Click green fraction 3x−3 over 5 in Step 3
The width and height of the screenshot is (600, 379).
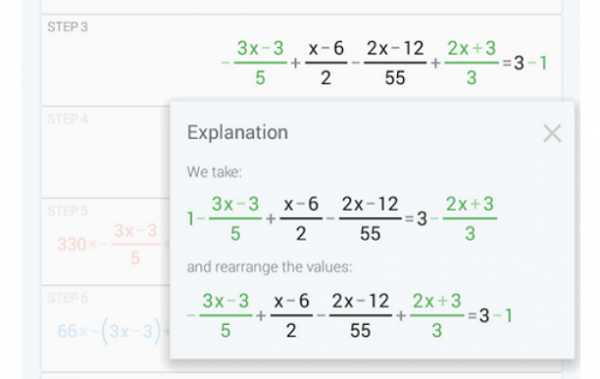click(260, 63)
